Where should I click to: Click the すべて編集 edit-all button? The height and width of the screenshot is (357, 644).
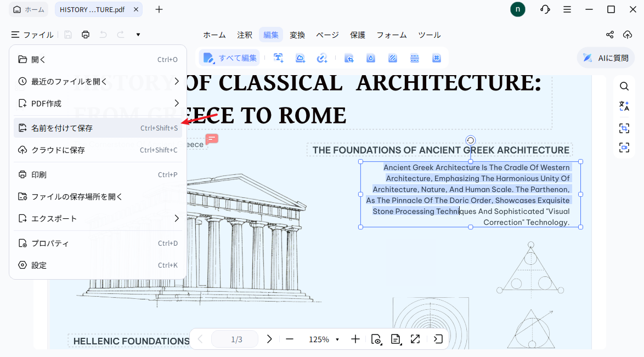click(230, 58)
